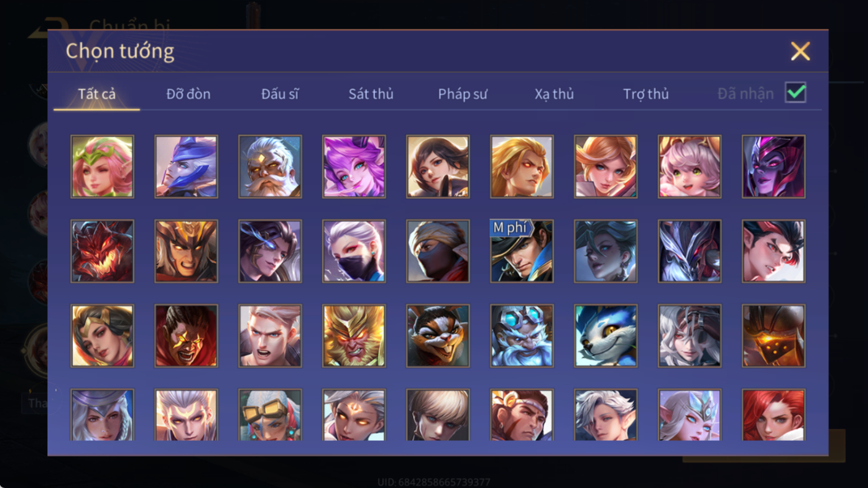Show the Pháp sư heroes tab

pyautogui.click(x=463, y=94)
